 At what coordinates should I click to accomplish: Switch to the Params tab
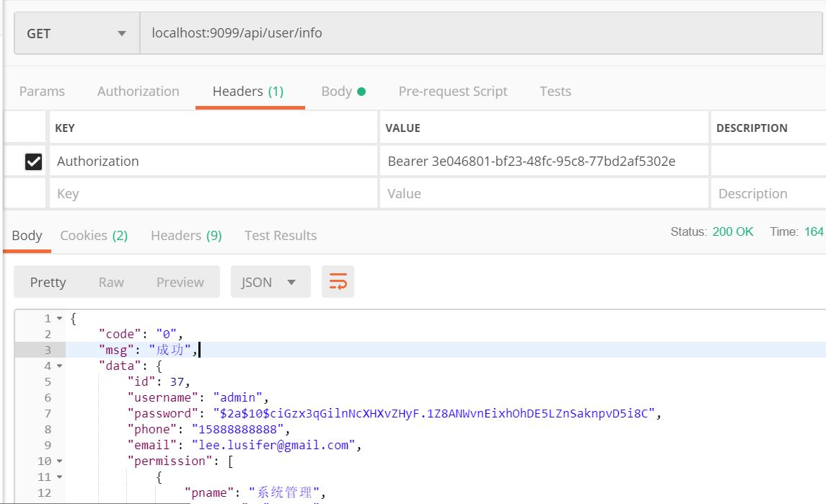pos(42,91)
